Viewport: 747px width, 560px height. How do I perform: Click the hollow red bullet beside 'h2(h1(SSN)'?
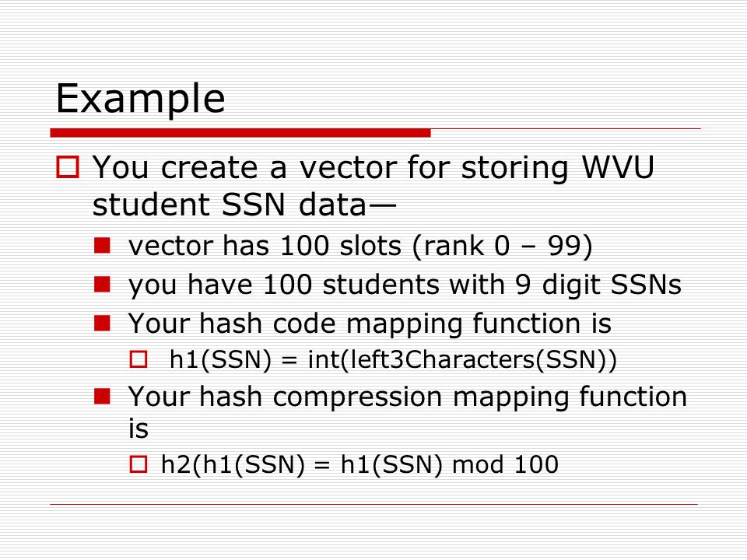click(x=139, y=464)
